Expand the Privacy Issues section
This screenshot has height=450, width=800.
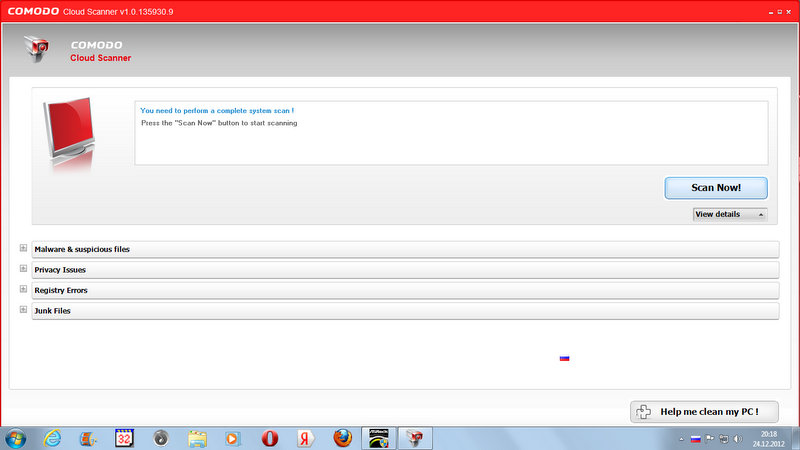(23, 268)
